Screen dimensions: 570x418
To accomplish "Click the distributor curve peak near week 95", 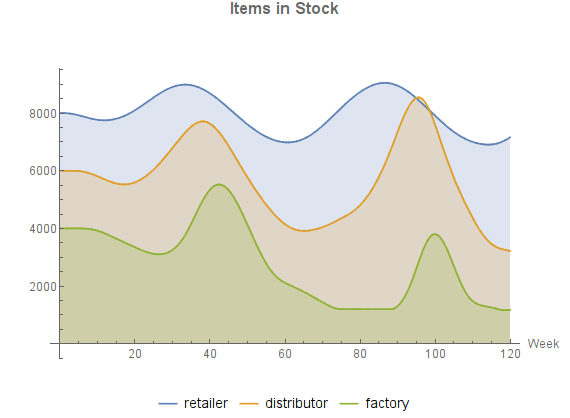I will click(x=418, y=97).
